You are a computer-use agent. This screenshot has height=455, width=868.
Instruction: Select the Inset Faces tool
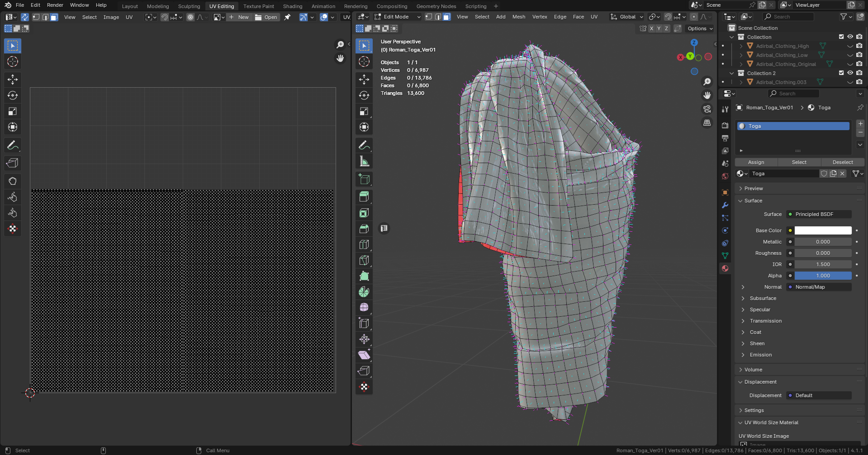(x=364, y=213)
